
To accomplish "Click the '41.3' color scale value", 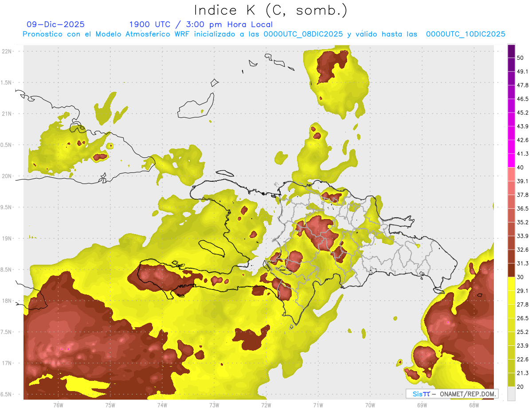I will [x=523, y=154].
